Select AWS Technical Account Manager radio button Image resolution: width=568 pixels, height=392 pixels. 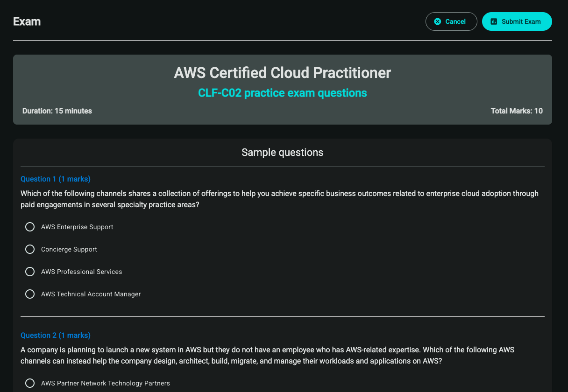[x=30, y=294]
